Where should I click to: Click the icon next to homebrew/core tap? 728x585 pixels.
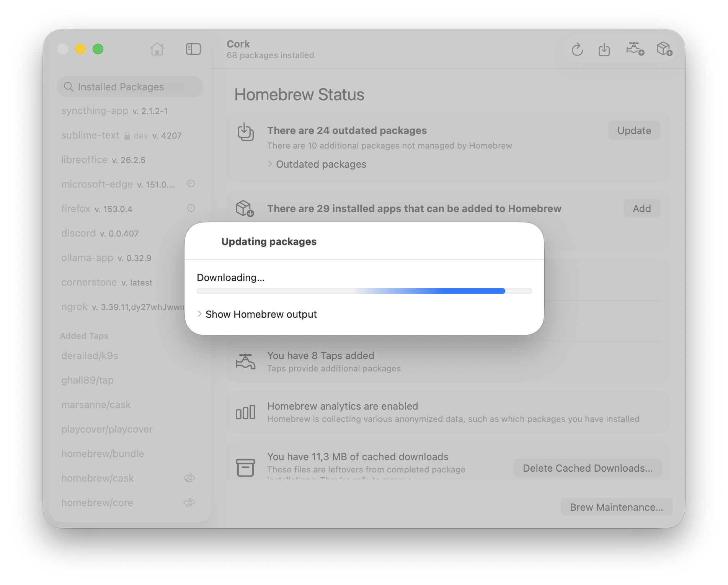coord(189,502)
